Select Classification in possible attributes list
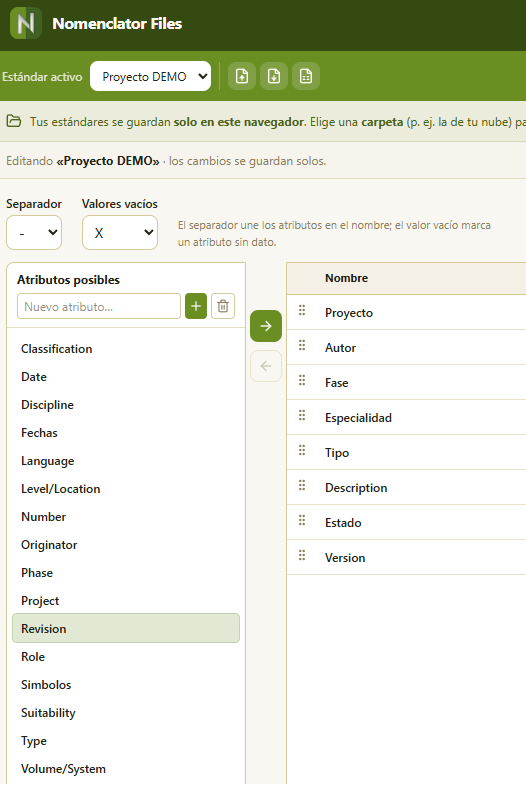 click(x=126, y=348)
